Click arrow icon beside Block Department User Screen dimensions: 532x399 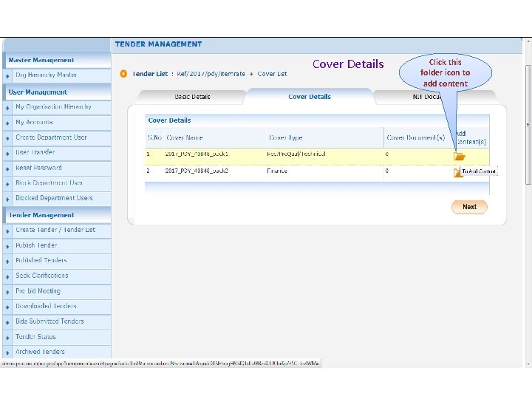[x=7, y=184]
